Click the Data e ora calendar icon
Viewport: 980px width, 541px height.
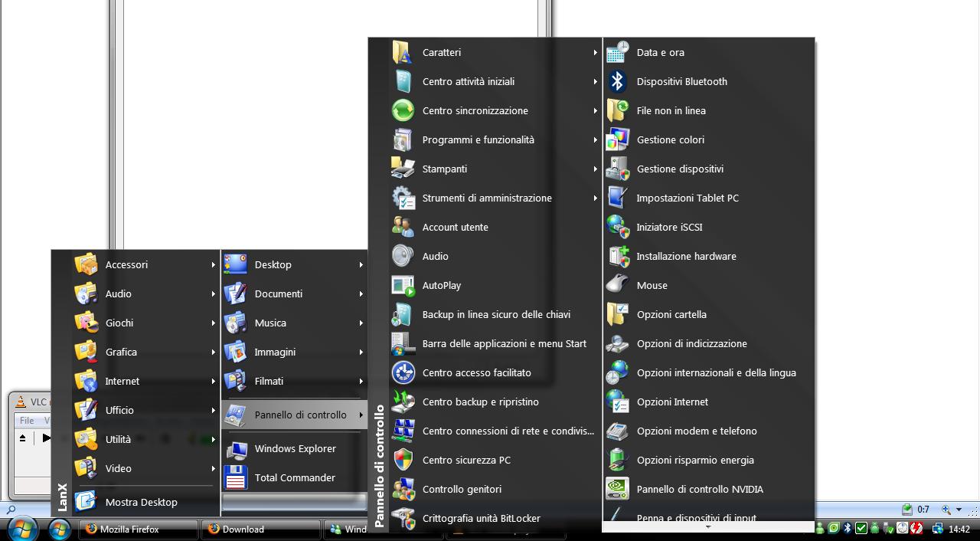coord(617,53)
